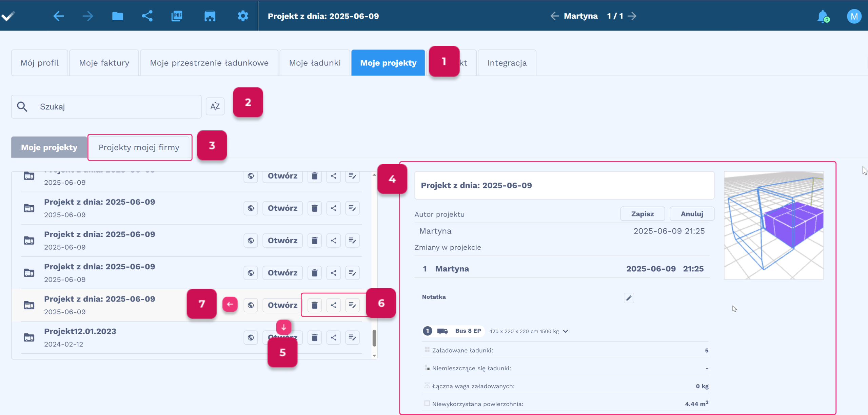
Task: Open the M user avatar menu
Action: coord(854,16)
